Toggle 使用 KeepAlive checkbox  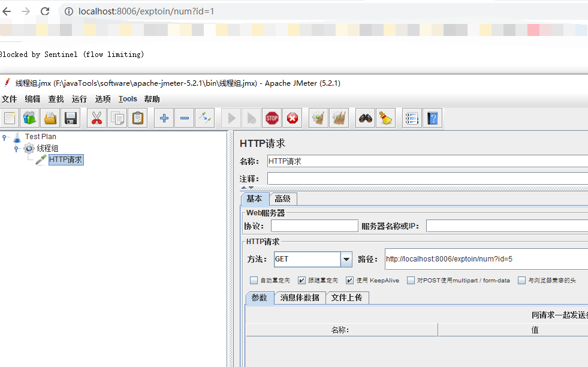pyautogui.click(x=349, y=280)
